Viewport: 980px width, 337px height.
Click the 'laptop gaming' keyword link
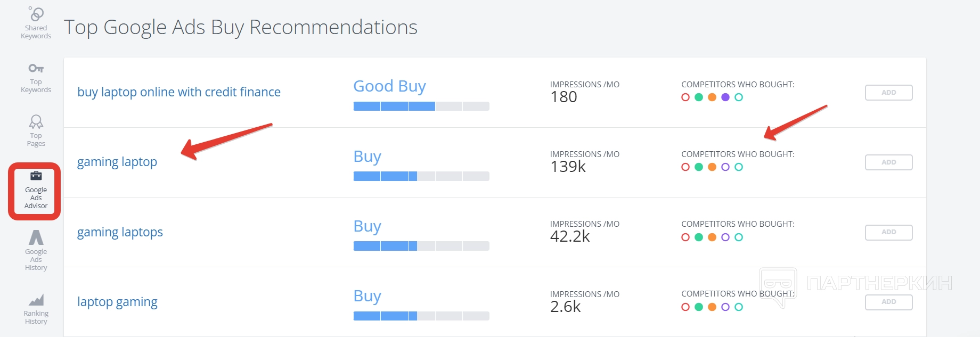coord(117,302)
